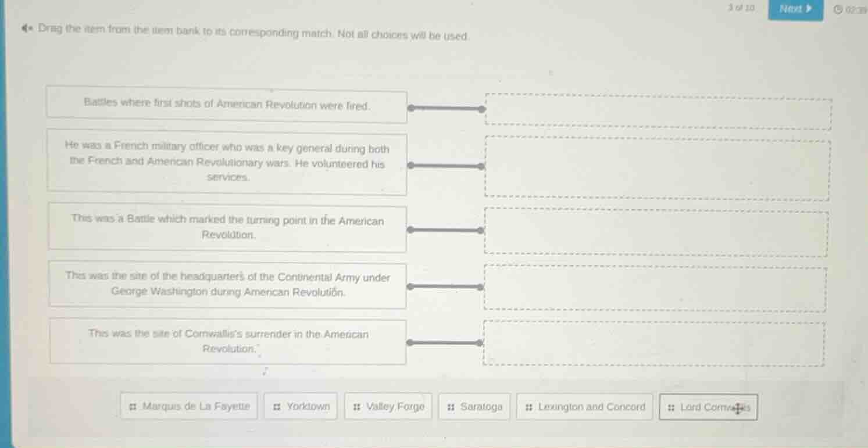The height and width of the screenshot is (448, 868).
Task: Click the drag handle on Valley Forge
Action: pos(357,407)
